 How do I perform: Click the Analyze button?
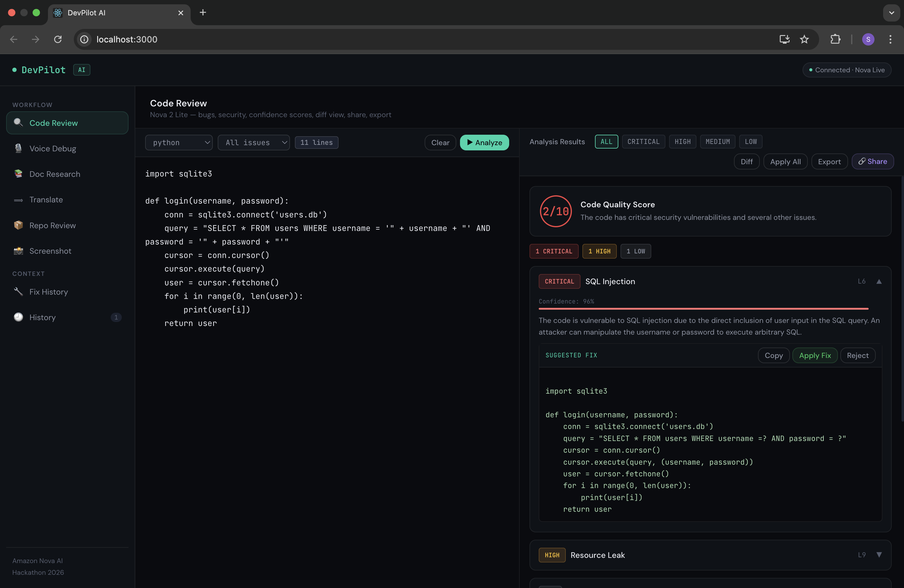click(x=484, y=142)
